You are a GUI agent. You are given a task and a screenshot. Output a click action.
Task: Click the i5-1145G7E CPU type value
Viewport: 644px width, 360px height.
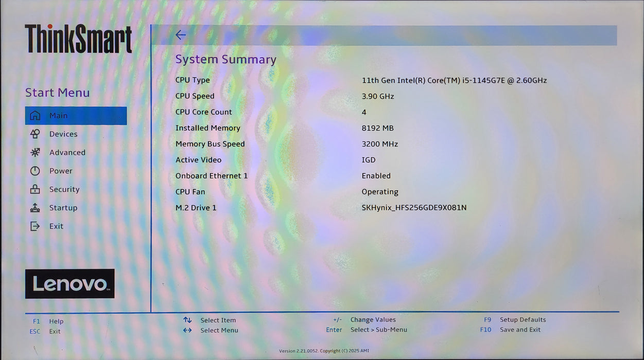[454, 80]
